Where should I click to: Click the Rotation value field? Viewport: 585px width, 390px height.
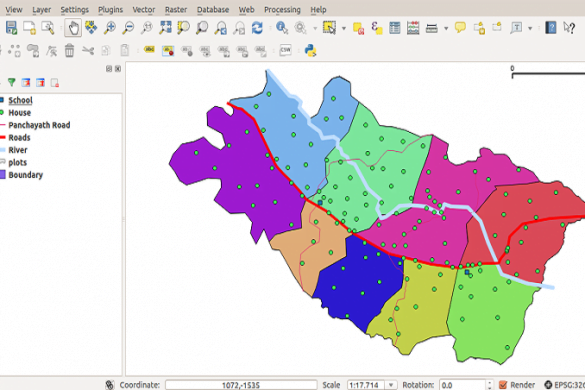[462, 385]
